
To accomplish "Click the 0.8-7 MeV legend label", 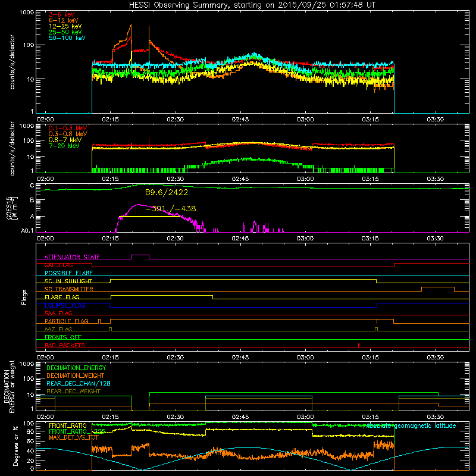I will 65,140.
